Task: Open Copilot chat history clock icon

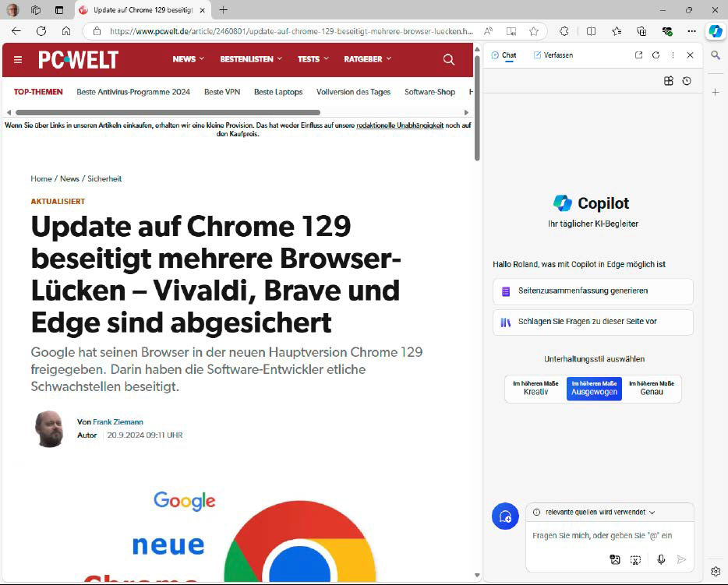Action: tap(687, 81)
